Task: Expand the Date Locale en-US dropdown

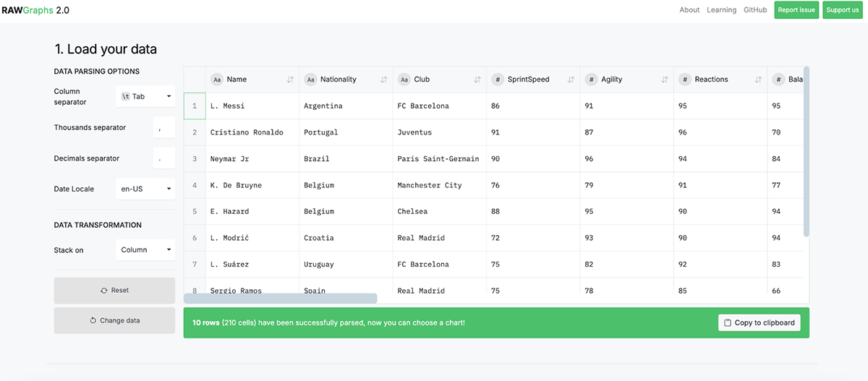Action: point(145,189)
